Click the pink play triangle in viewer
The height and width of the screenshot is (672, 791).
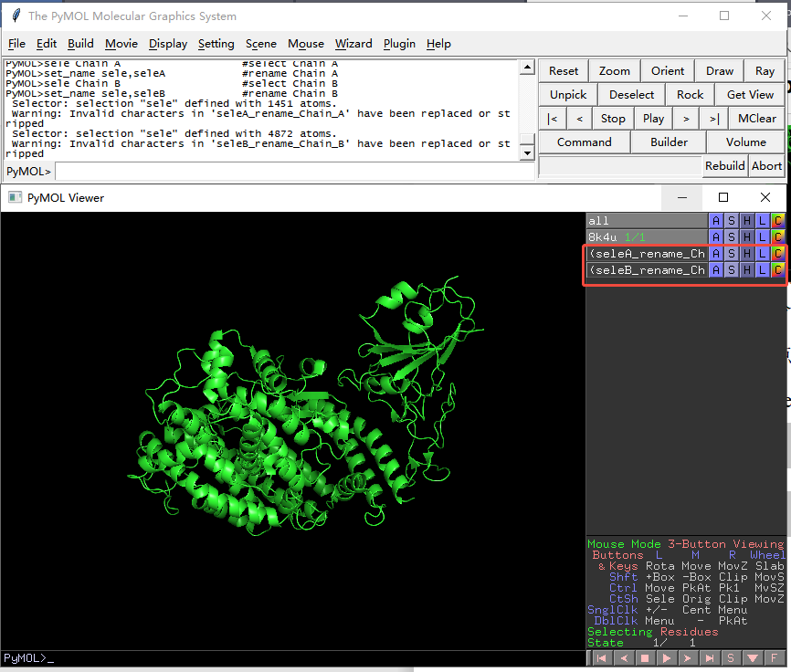(666, 657)
